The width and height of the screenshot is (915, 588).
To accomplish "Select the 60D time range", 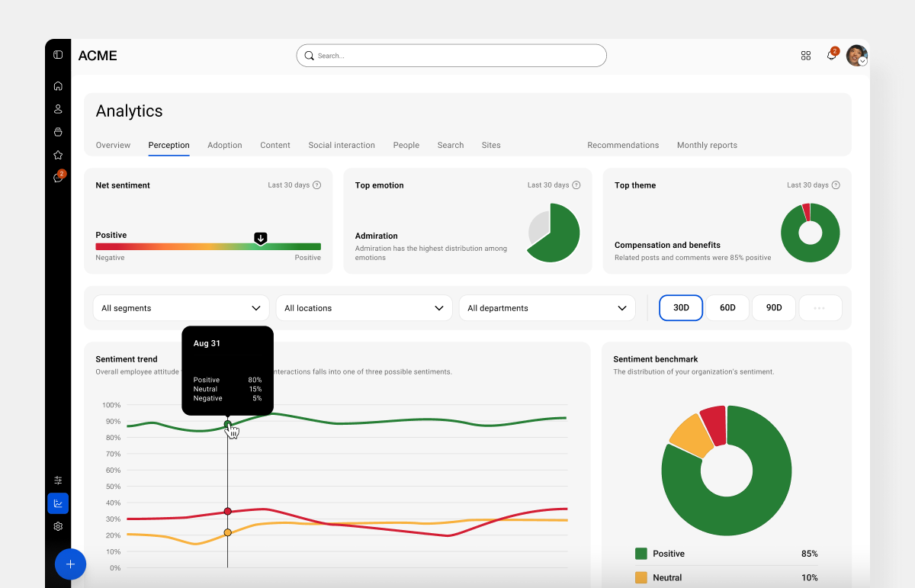I will pos(727,307).
